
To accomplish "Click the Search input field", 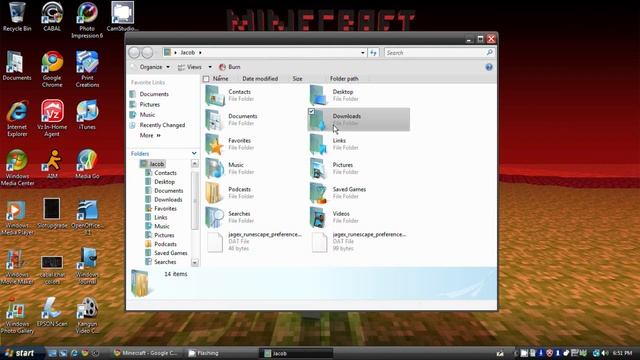I will [435, 53].
